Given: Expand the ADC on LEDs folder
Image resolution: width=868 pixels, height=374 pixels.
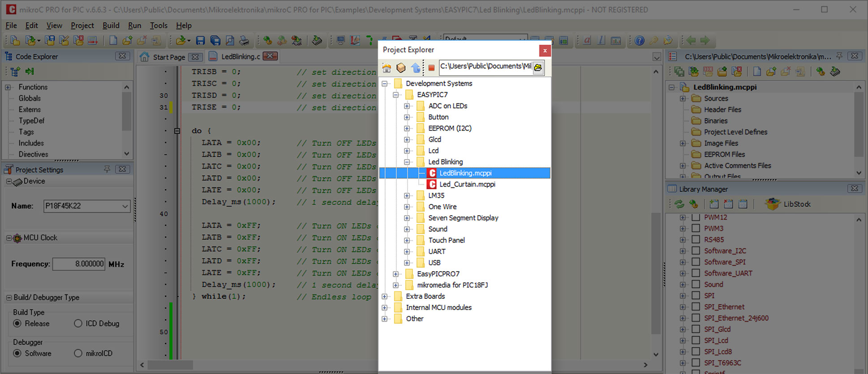Looking at the screenshot, I should (x=407, y=106).
